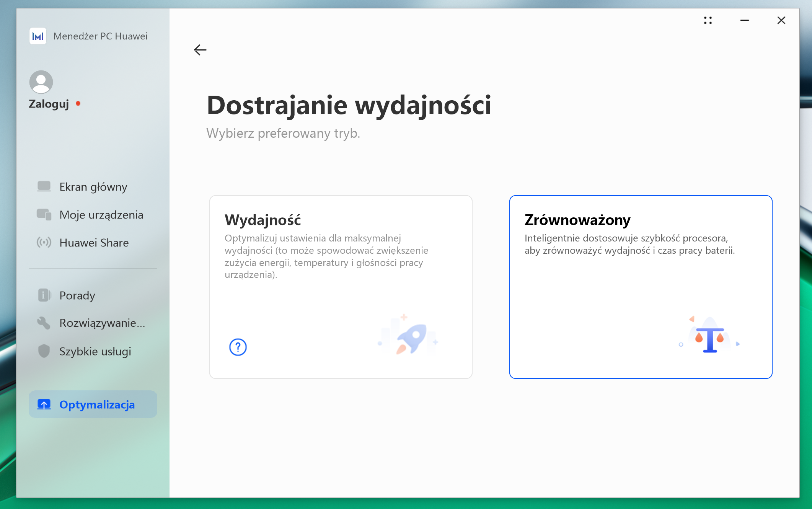The image size is (812, 509).
Task: Click the help question mark icon
Action: tap(238, 347)
